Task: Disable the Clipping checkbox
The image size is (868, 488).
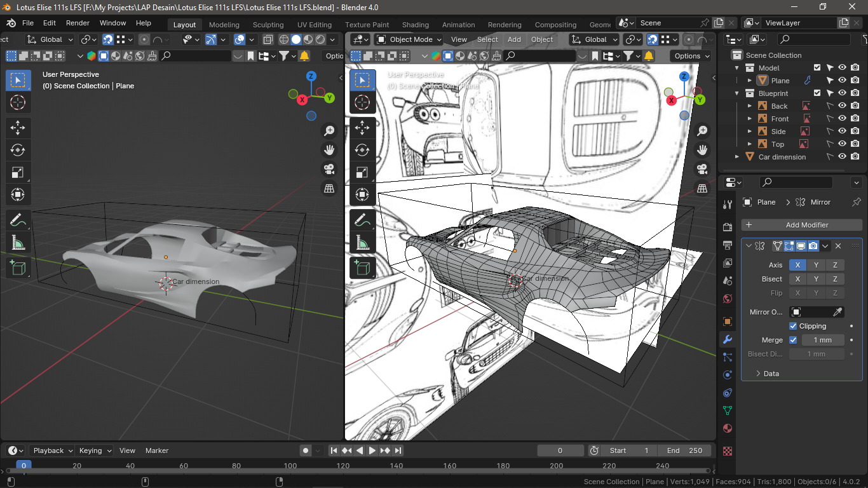Action: coord(793,326)
